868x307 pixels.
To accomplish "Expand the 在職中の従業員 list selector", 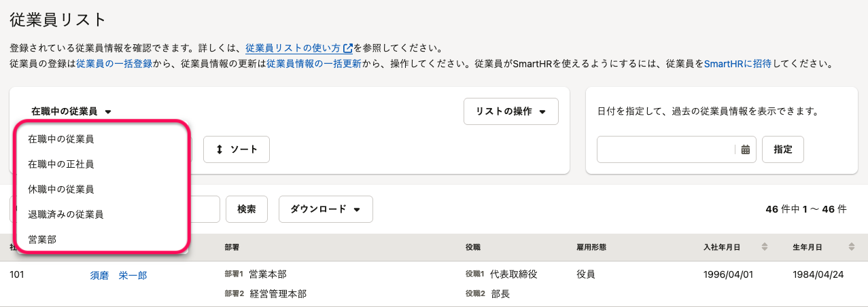I will [x=71, y=111].
